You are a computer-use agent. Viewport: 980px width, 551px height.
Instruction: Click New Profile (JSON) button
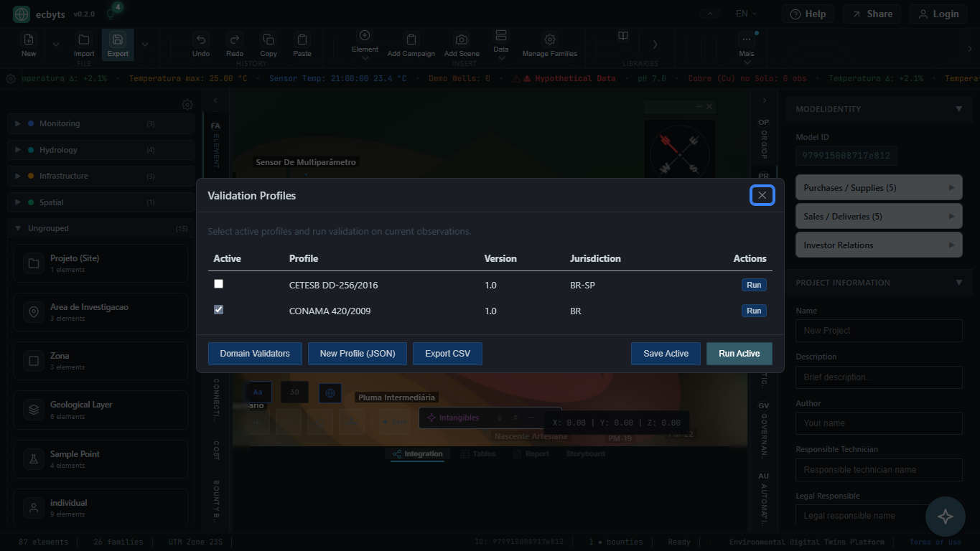358,354
